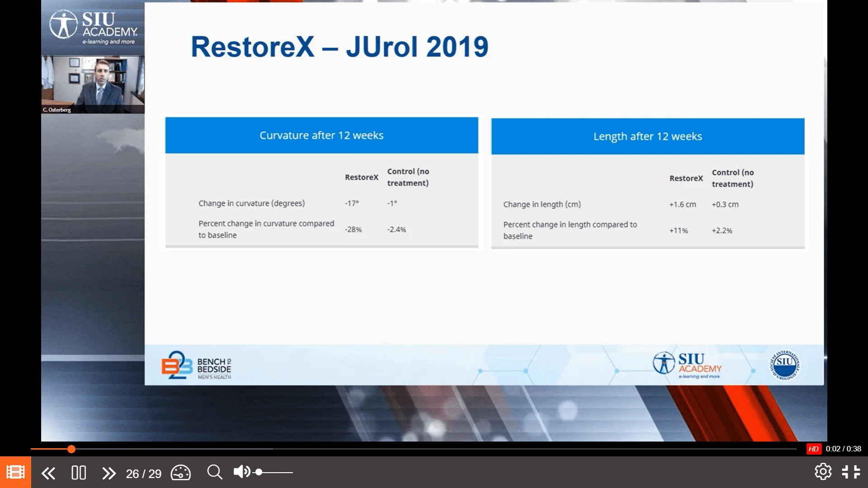Go to previous slide with double-left arrows
The image size is (868, 488).
[x=48, y=473]
